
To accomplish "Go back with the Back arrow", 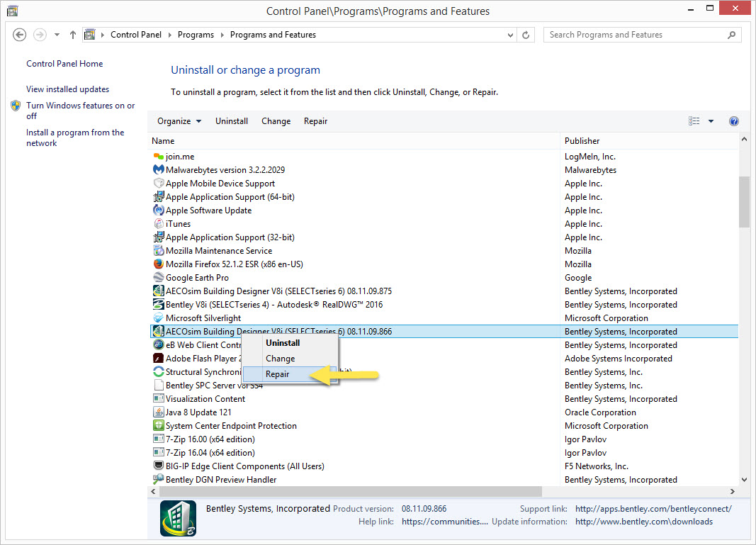I will click(19, 35).
